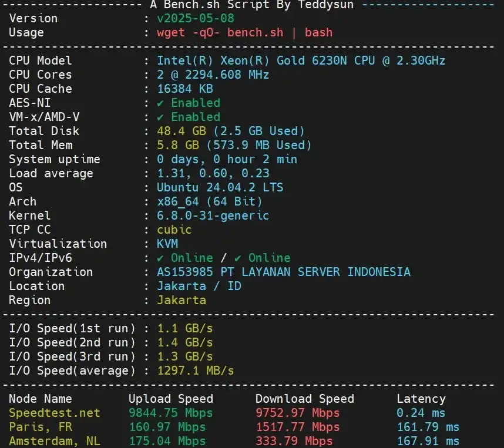Click the usage command 'wget -qO- bench.sh | bash'
The height and width of the screenshot is (448, 504).
click(x=244, y=32)
